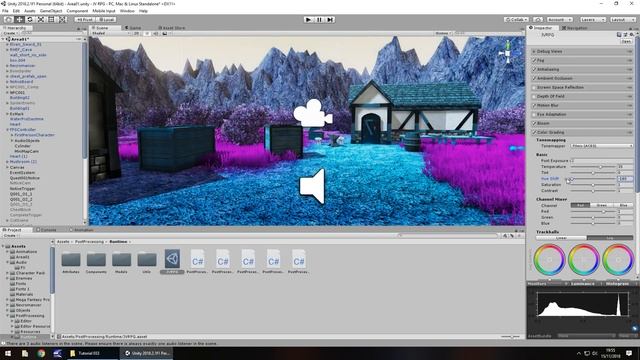Open the Visual Studio taskbar icon
Screen dimensions: 640x360
57,353
